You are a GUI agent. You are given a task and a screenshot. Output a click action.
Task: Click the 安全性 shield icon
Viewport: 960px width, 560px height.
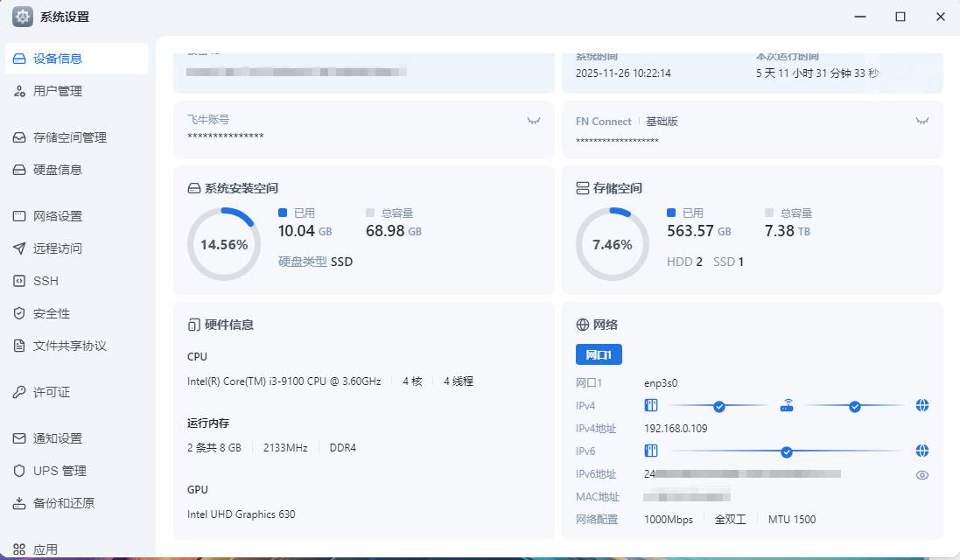pyautogui.click(x=19, y=313)
